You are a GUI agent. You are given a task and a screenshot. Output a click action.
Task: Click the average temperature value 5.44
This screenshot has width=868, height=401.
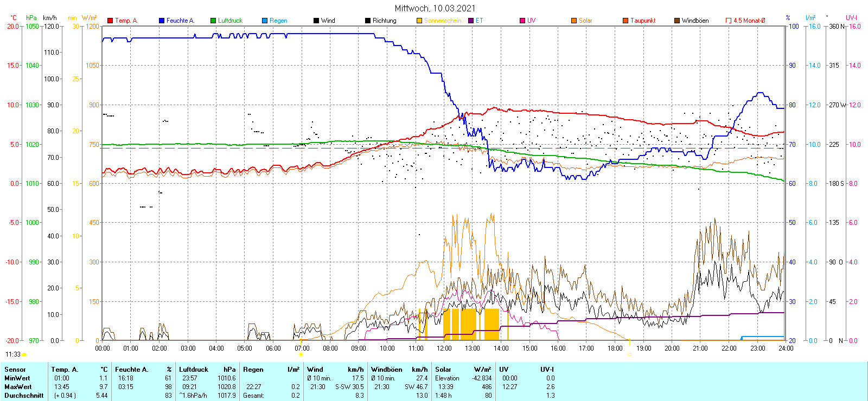[x=102, y=396]
